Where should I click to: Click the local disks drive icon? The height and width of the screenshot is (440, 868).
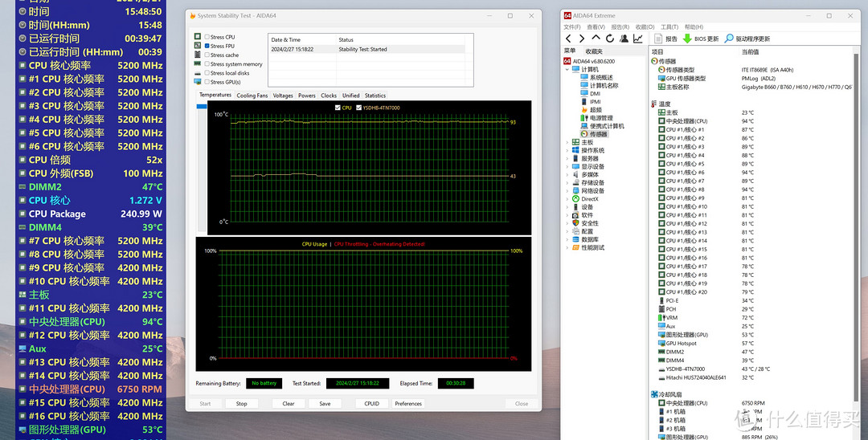(x=198, y=72)
